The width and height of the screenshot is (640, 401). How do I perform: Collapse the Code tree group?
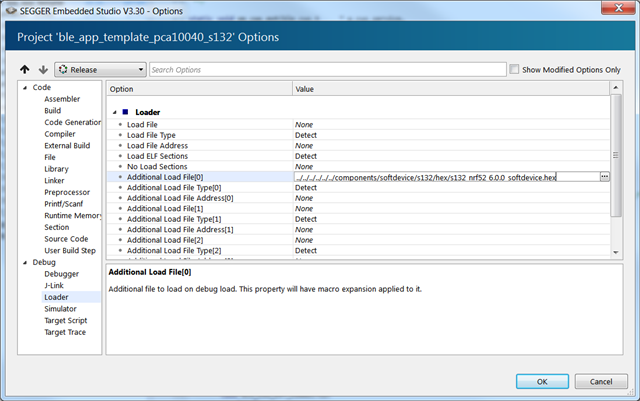tap(25, 87)
